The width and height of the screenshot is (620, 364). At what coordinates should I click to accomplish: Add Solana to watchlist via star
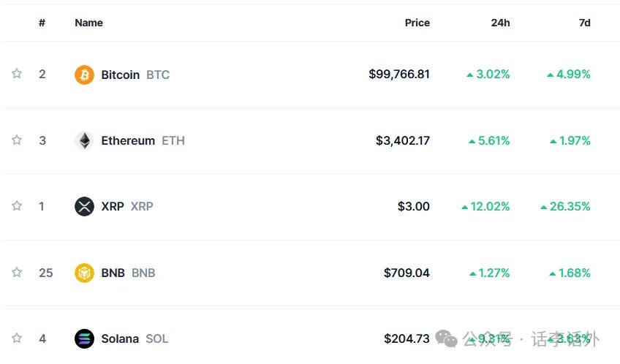pyautogui.click(x=17, y=338)
